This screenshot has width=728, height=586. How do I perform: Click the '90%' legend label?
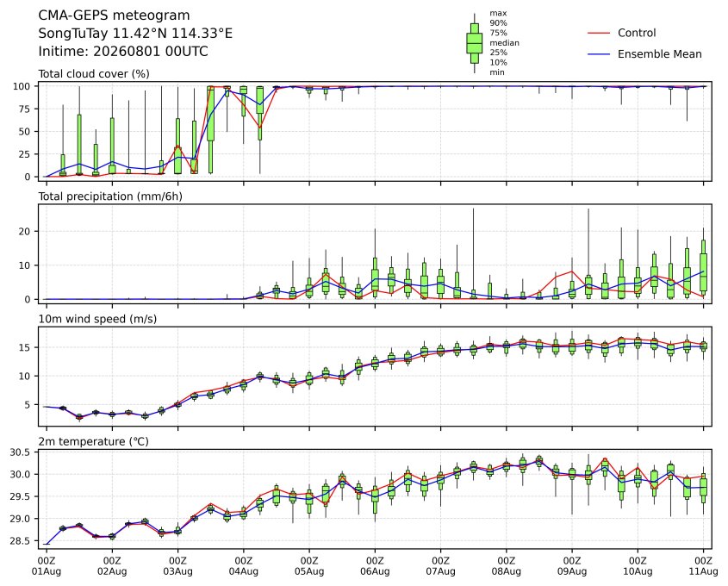(x=498, y=22)
